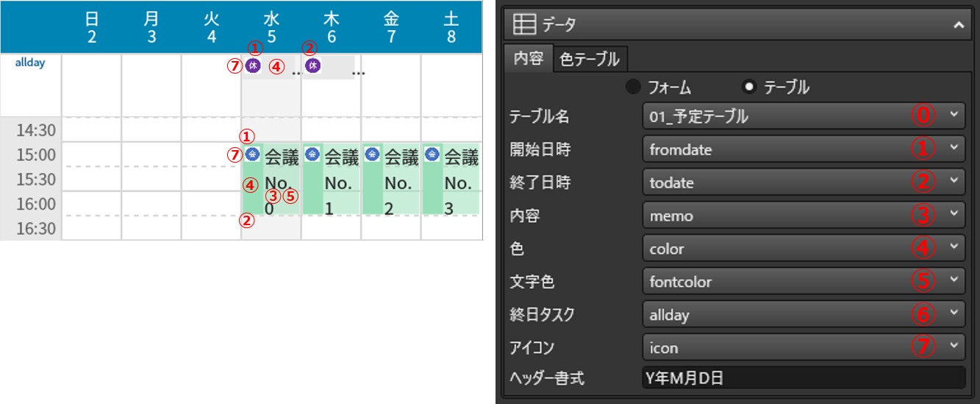The height and width of the screenshot is (404, 980).
Task: Select the テーブル radio button
Action: click(x=749, y=88)
